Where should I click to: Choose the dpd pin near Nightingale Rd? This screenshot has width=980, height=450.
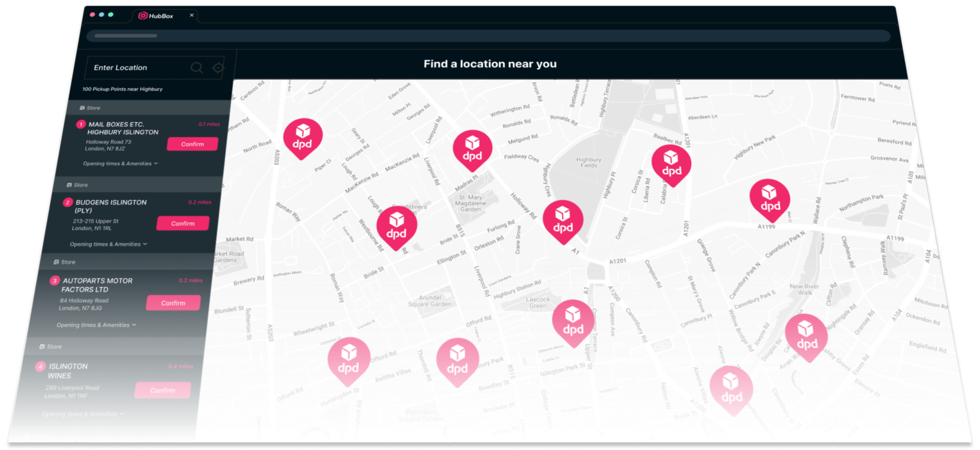[x=806, y=338]
